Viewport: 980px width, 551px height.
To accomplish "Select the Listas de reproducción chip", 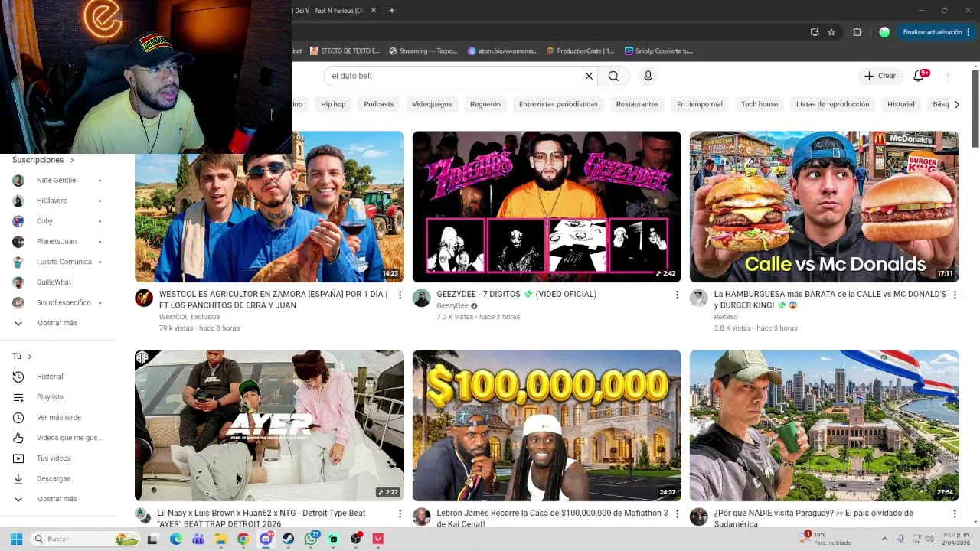I will click(832, 104).
